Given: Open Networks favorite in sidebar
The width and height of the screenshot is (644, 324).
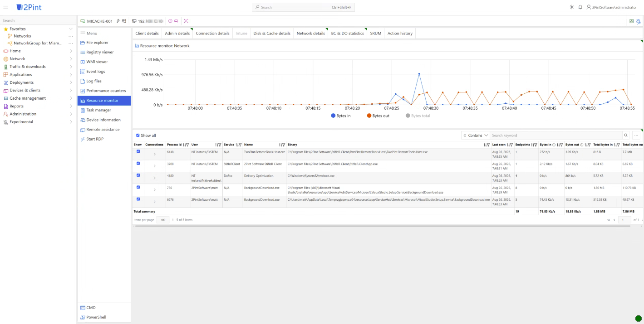Looking at the screenshot, I should [22, 36].
